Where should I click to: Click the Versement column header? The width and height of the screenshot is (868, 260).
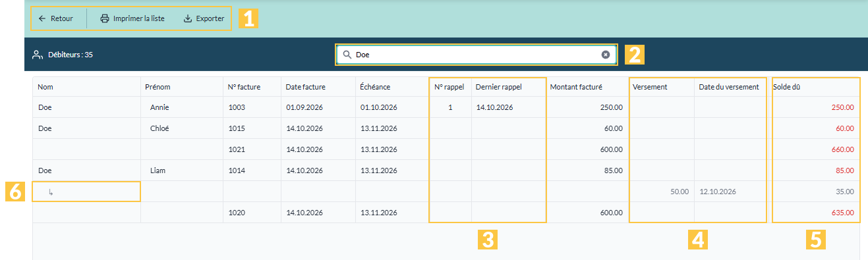click(x=649, y=87)
